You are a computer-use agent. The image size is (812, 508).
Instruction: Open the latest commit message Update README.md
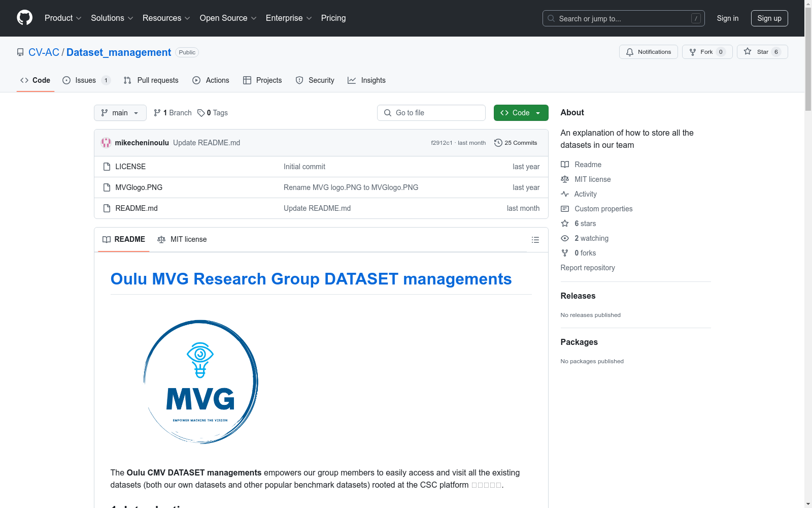click(x=207, y=143)
